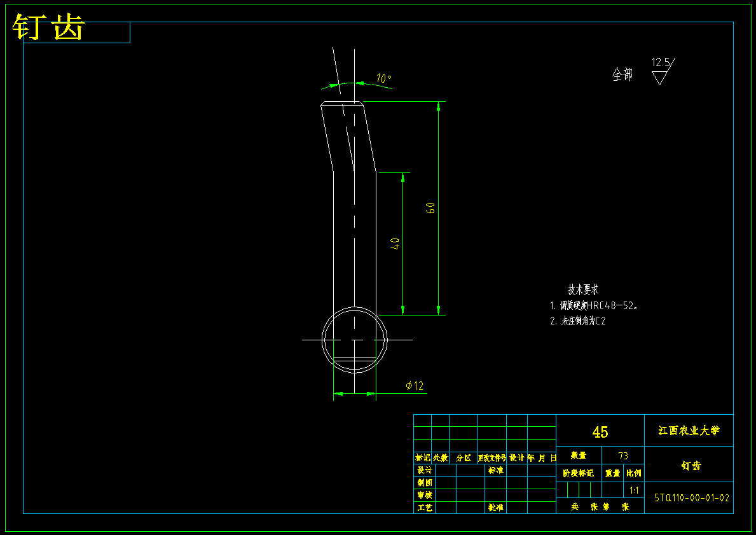
Task: Select the 工艺 row label
Action: pos(425,508)
